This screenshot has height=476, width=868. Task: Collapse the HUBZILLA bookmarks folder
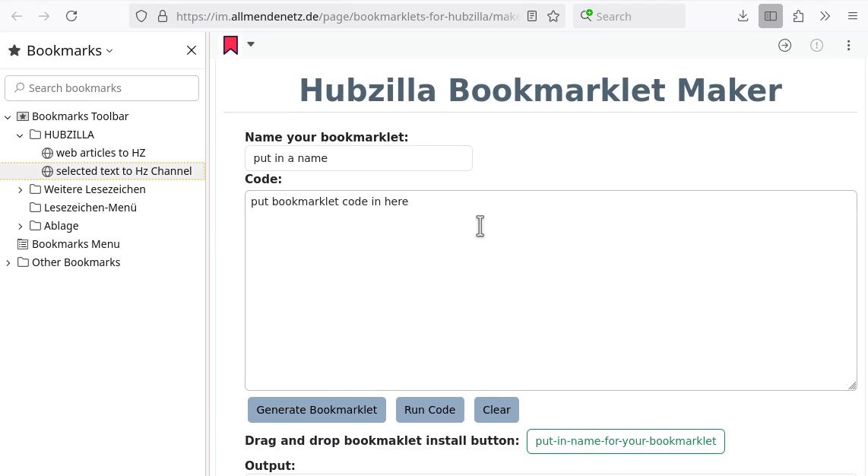coord(20,135)
